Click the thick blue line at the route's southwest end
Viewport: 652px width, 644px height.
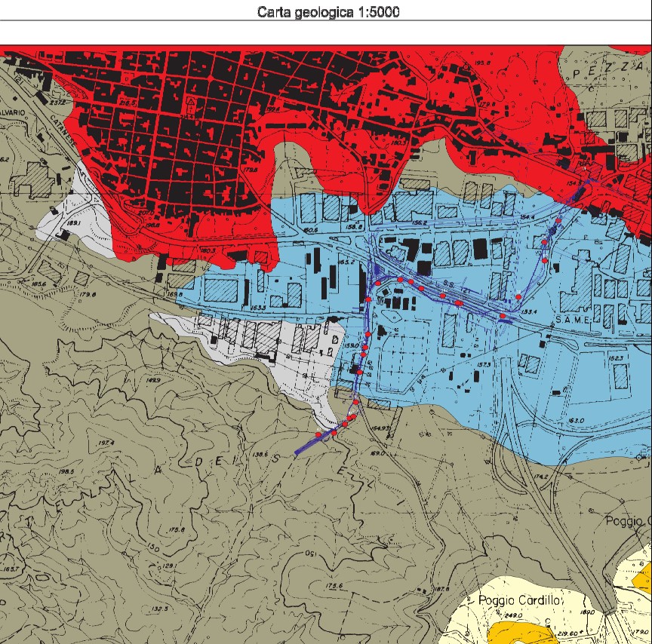pyautogui.click(x=306, y=447)
